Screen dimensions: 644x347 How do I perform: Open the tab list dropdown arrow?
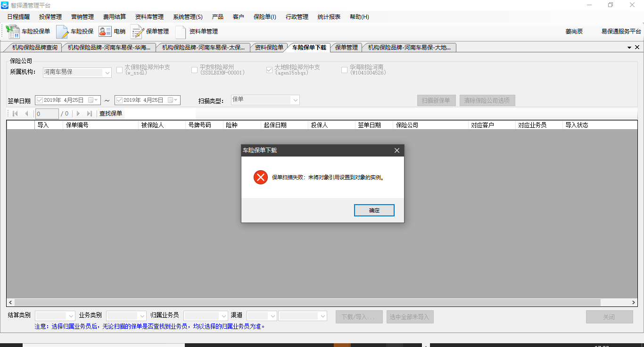tap(629, 48)
